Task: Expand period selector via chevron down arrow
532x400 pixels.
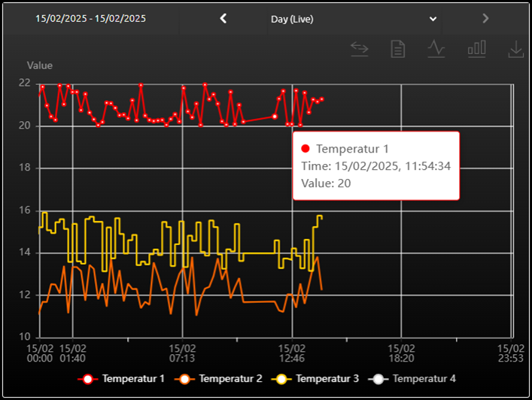Action: tap(433, 19)
